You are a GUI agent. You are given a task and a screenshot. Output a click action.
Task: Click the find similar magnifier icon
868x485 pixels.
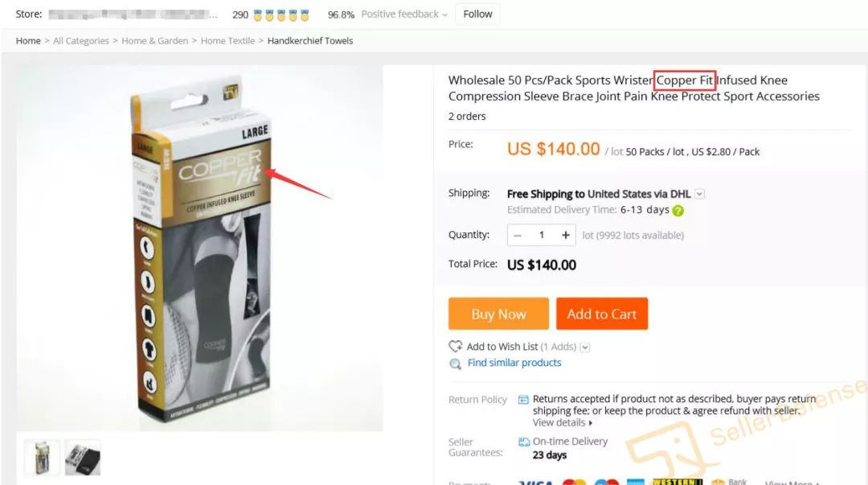455,364
